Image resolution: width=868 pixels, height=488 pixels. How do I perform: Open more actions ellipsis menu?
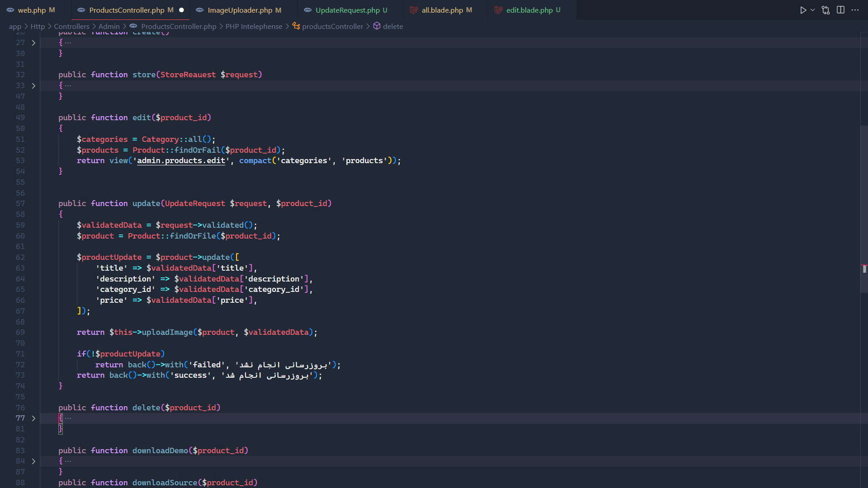coord(855,10)
